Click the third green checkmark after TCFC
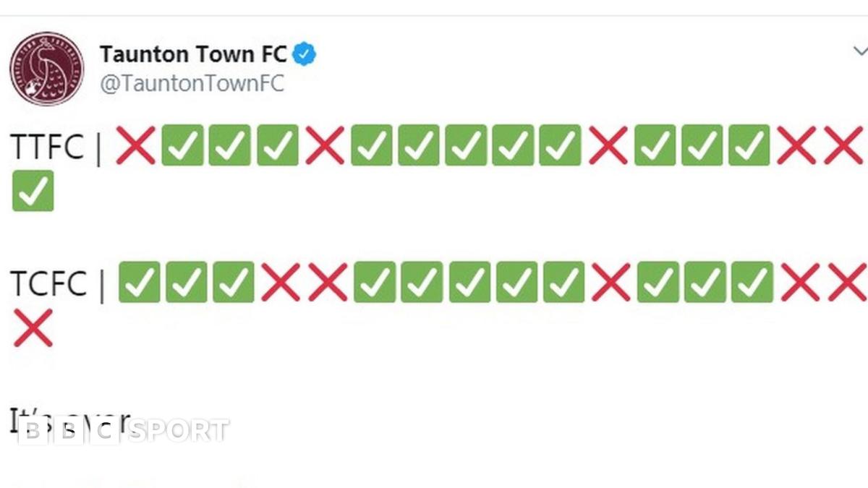Image resolution: width=868 pixels, height=488 pixels. [233, 282]
